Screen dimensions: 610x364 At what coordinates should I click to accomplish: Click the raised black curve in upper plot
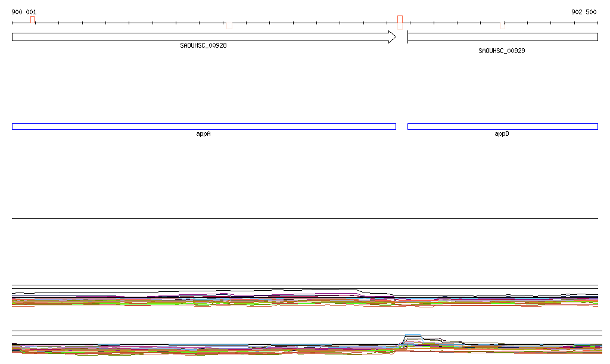click(x=334, y=290)
